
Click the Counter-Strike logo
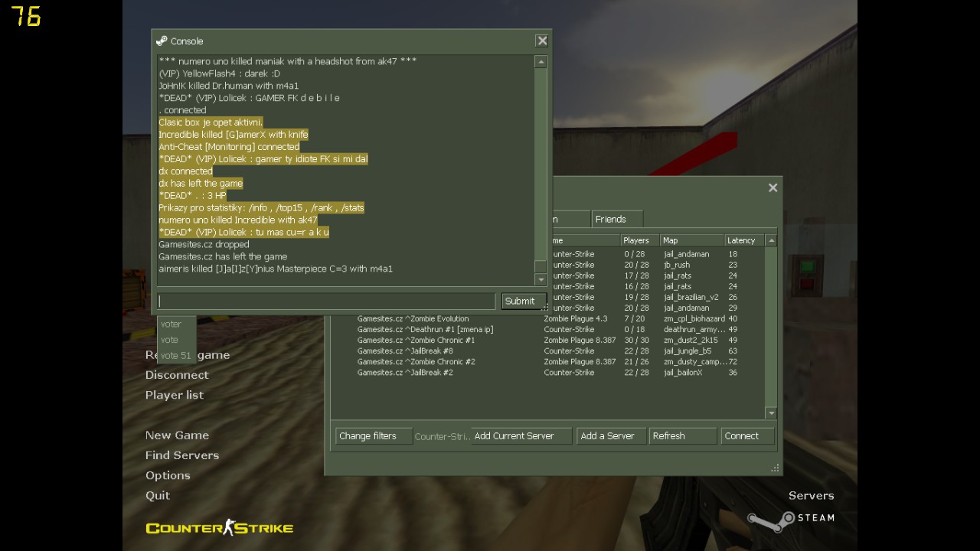pyautogui.click(x=220, y=527)
